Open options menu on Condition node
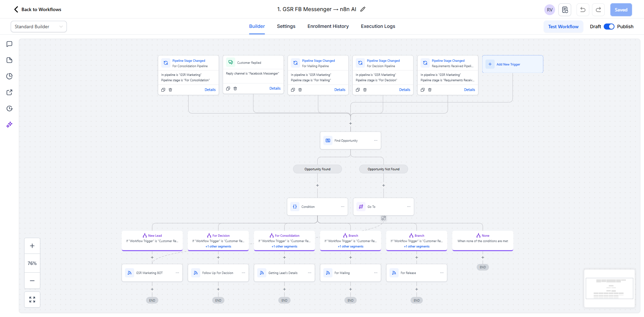The width and height of the screenshot is (644, 317). [343, 207]
